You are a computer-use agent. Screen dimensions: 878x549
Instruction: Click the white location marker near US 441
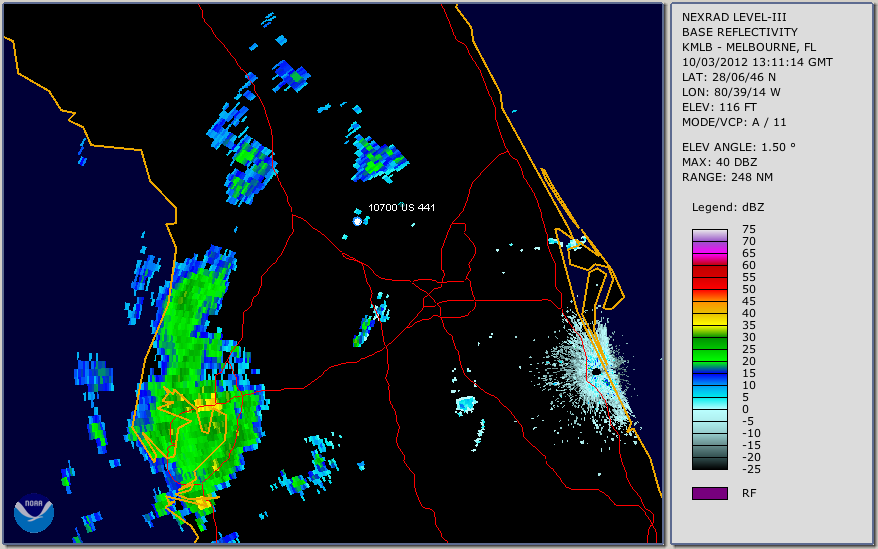point(357,221)
